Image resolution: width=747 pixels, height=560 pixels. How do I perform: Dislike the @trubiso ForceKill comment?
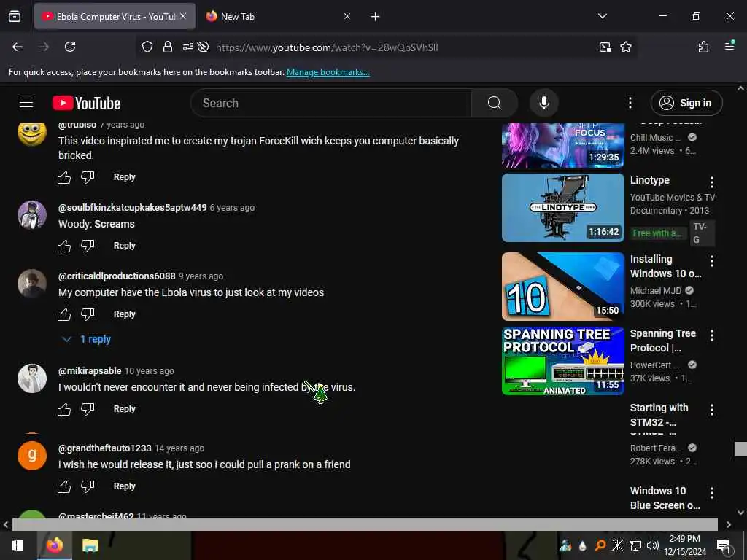point(88,178)
